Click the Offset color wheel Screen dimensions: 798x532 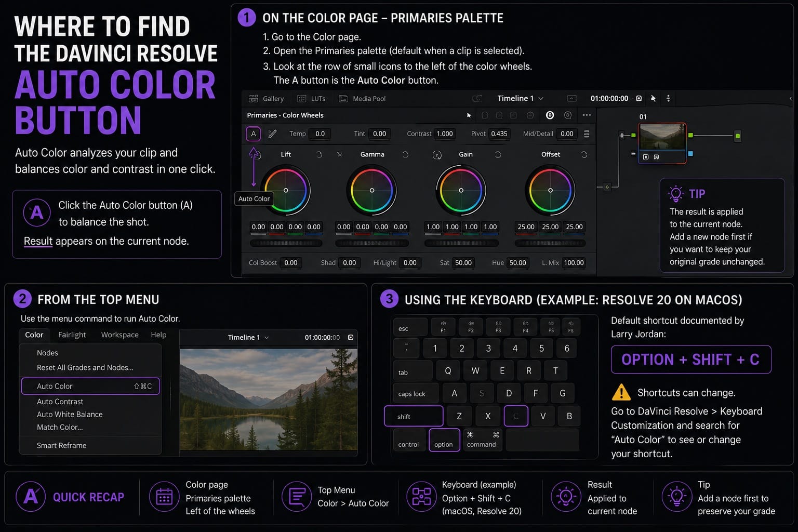(550, 190)
